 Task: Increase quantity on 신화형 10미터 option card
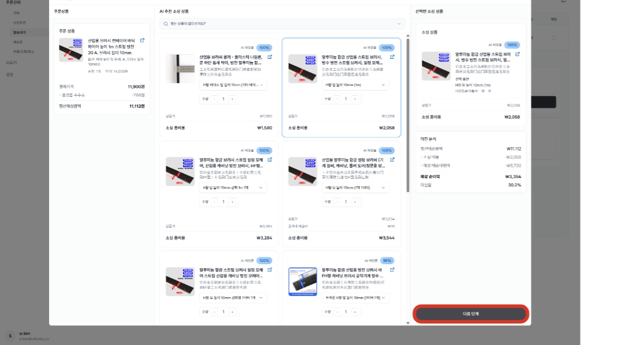233,312
